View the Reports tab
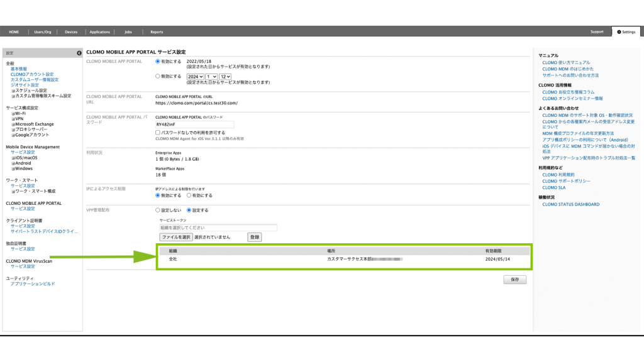The height and width of the screenshot is (362, 644). [x=157, y=32]
